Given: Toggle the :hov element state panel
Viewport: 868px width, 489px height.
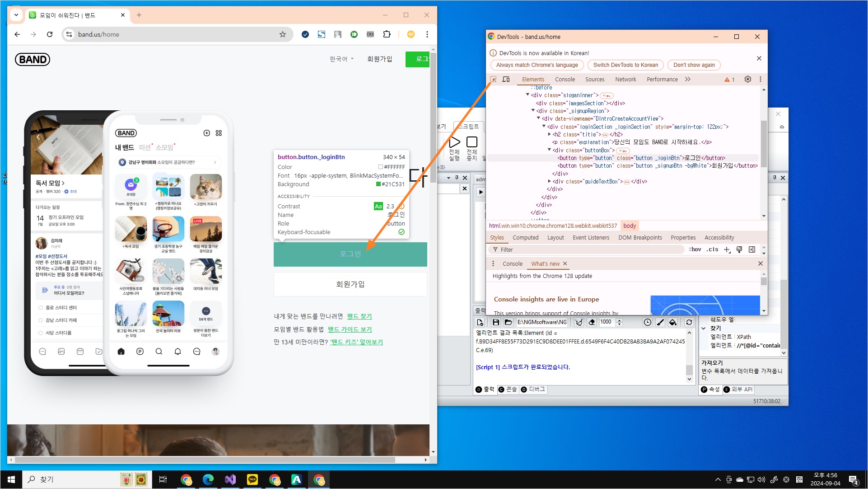Looking at the screenshot, I should tap(695, 249).
